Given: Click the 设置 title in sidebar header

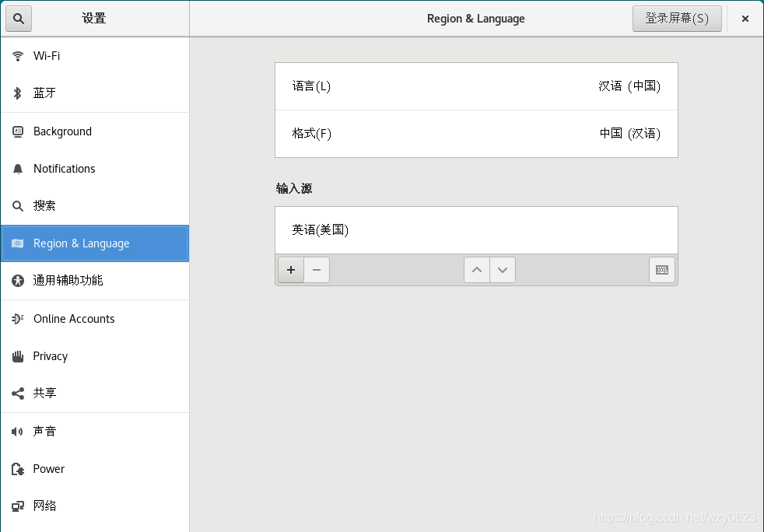Looking at the screenshot, I should click(94, 19).
